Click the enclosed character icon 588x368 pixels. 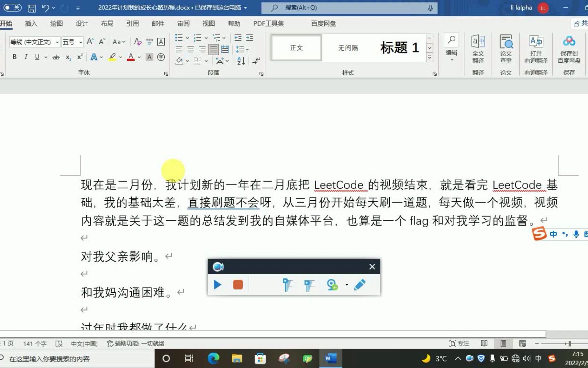(x=161, y=57)
